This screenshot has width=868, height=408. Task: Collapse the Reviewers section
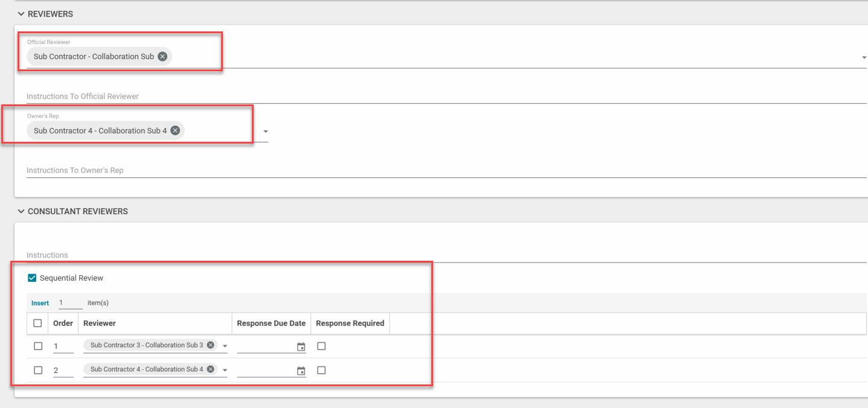[21, 14]
